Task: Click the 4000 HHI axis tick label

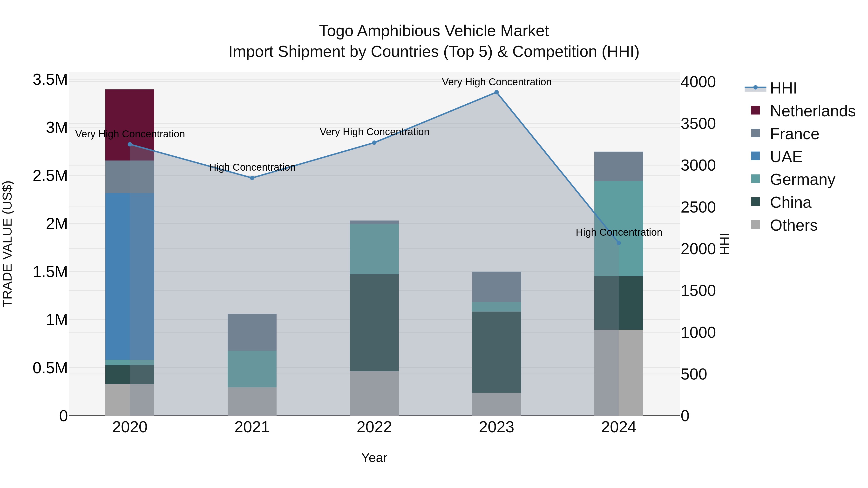Action: click(698, 82)
